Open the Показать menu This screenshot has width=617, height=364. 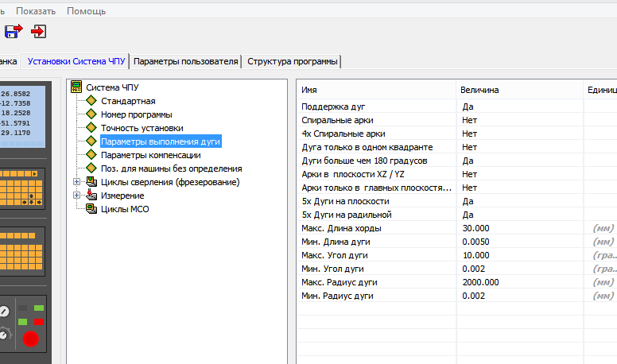click(36, 11)
